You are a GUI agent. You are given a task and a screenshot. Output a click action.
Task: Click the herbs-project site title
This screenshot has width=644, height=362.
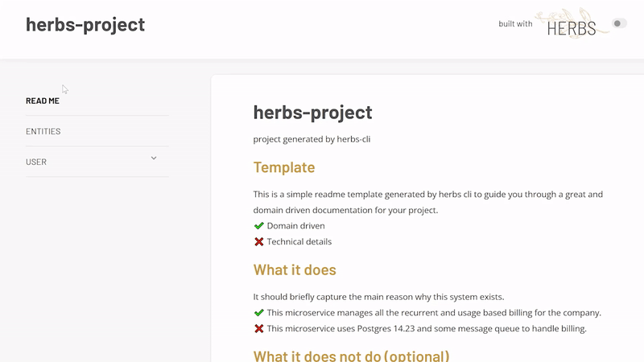[x=85, y=25]
